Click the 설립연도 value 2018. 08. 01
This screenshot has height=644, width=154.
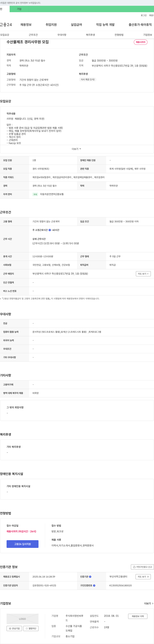[111, 616]
